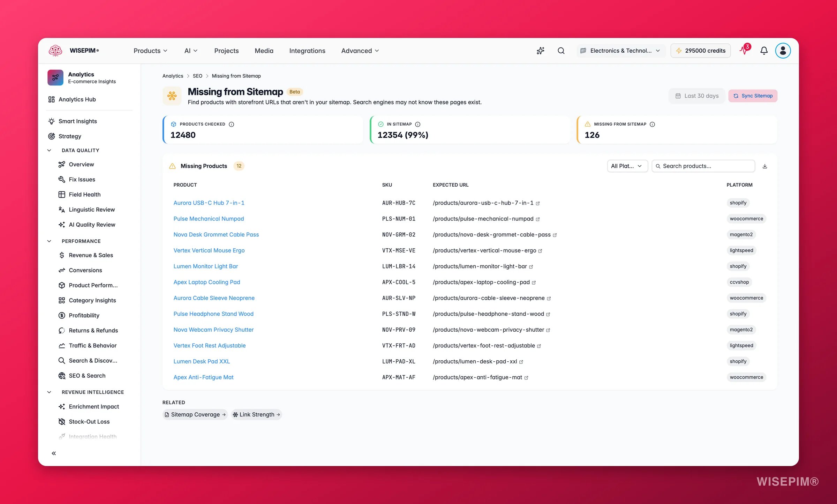This screenshot has width=837, height=504.
Task: Expand the Products menu
Action: tap(150, 51)
